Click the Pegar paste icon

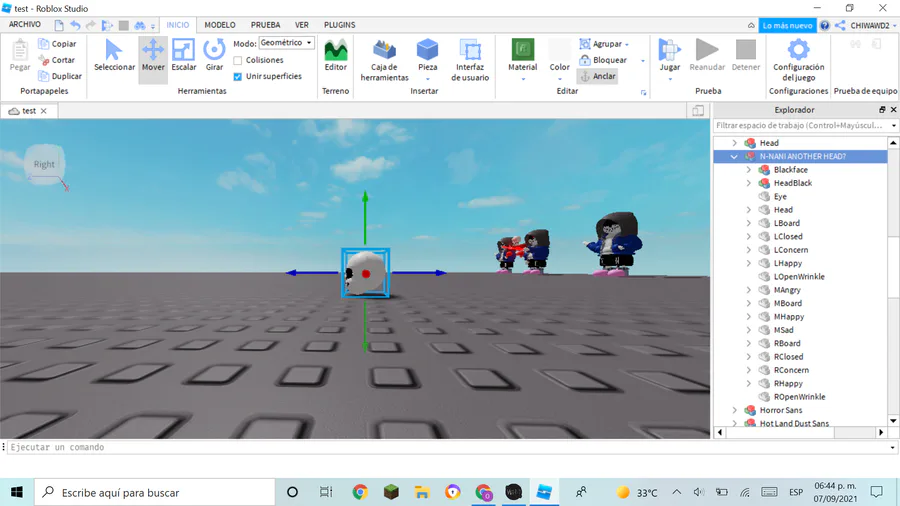[x=20, y=50]
